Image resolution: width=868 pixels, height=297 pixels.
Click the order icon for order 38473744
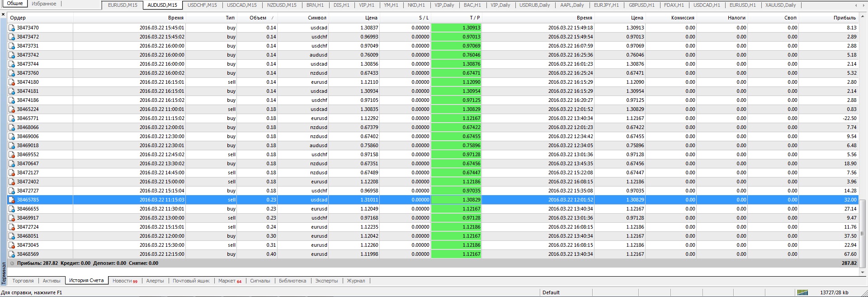12,64
